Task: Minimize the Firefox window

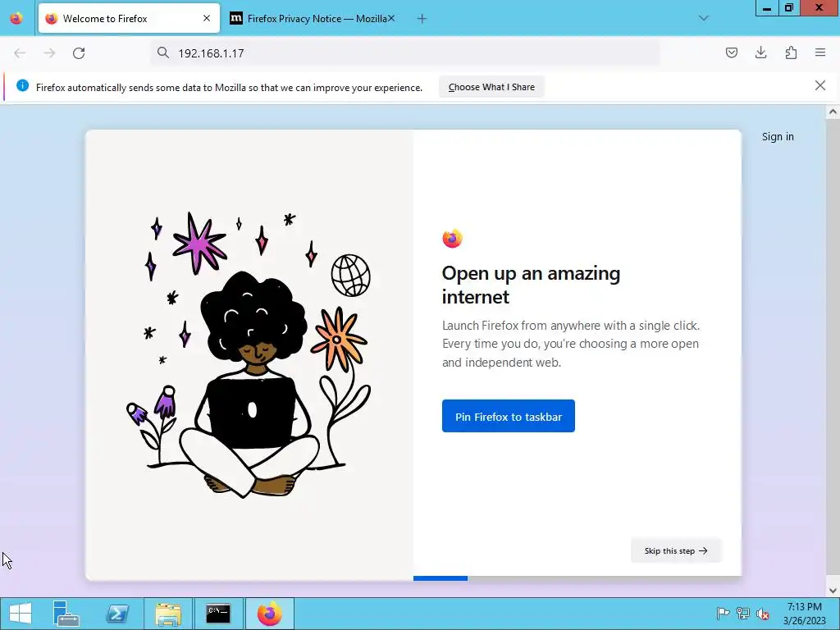Action: (767, 8)
